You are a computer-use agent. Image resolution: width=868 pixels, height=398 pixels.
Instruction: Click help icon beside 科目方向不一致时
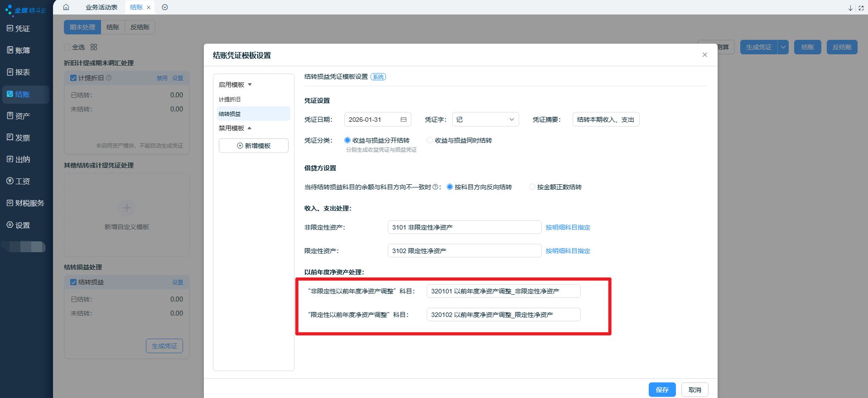click(435, 187)
